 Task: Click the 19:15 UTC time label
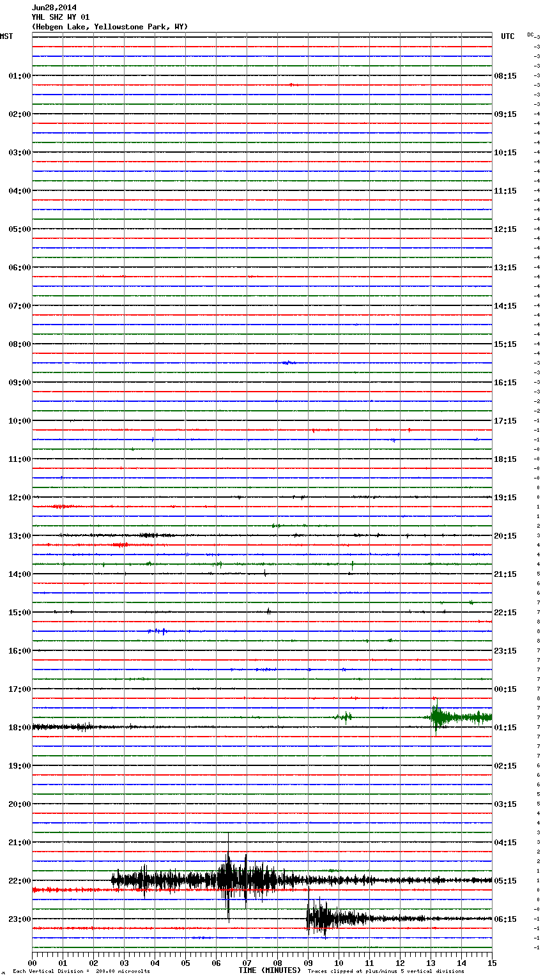pyautogui.click(x=505, y=498)
